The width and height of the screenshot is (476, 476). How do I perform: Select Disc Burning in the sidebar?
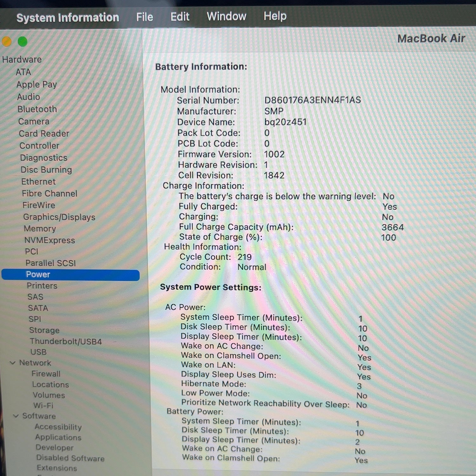click(x=46, y=170)
